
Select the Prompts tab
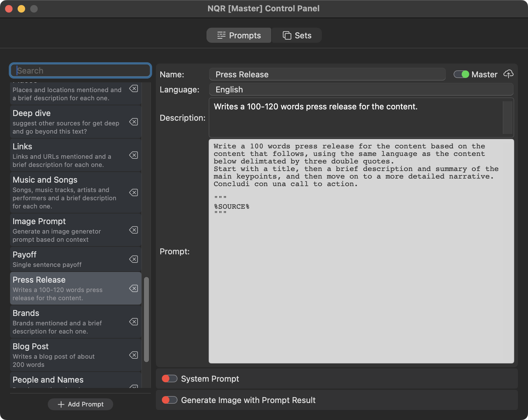click(239, 36)
